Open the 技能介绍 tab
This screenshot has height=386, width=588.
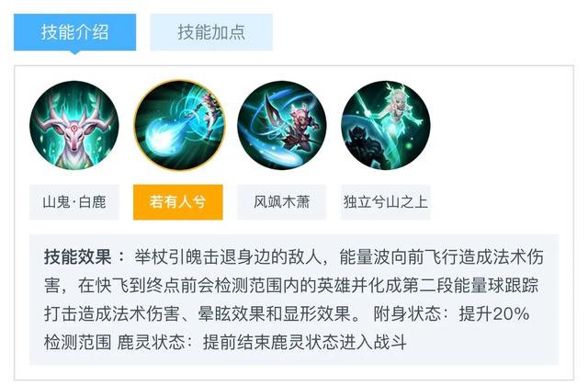(x=74, y=32)
